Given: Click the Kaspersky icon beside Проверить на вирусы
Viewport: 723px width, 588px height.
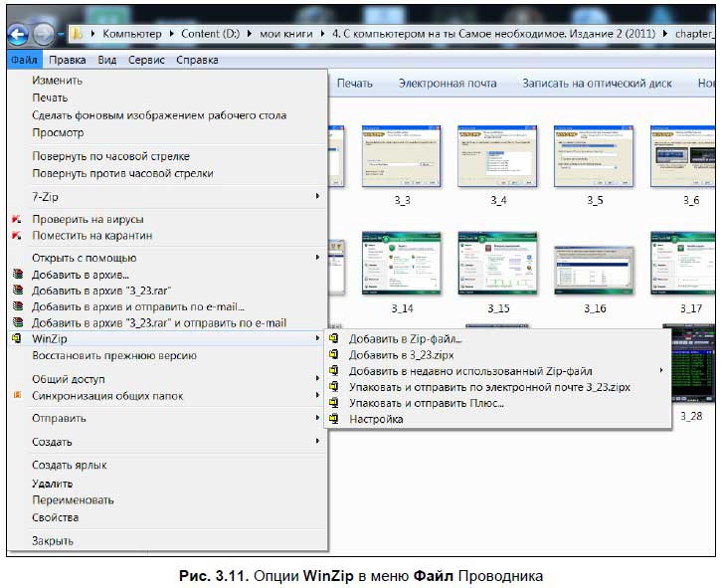Looking at the screenshot, I should [x=17, y=220].
